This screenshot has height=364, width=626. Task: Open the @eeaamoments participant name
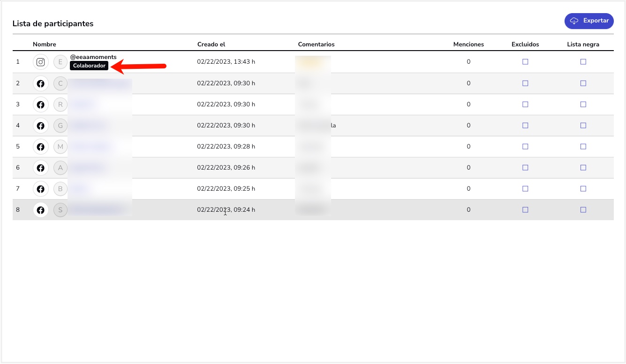93,57
